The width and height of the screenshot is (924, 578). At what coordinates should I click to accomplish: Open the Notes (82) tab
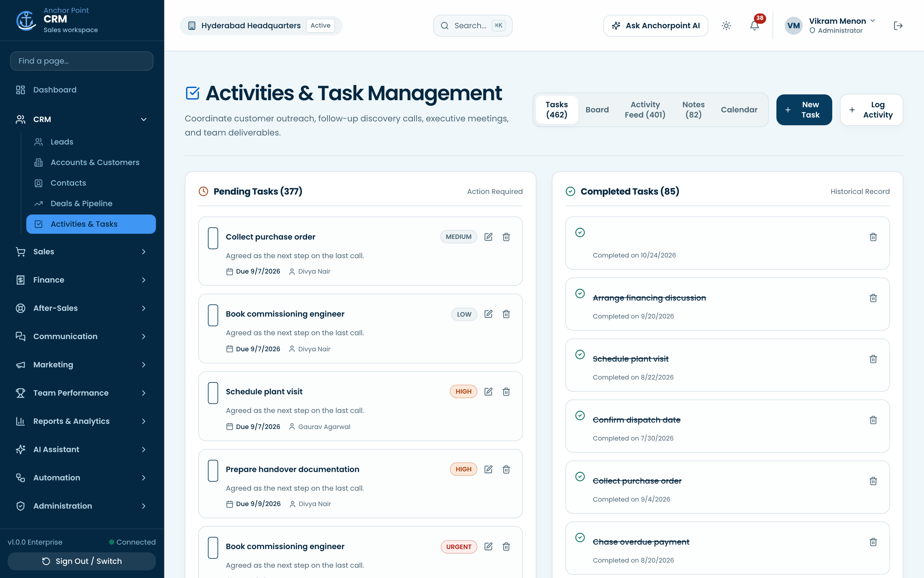coord(693,110)
